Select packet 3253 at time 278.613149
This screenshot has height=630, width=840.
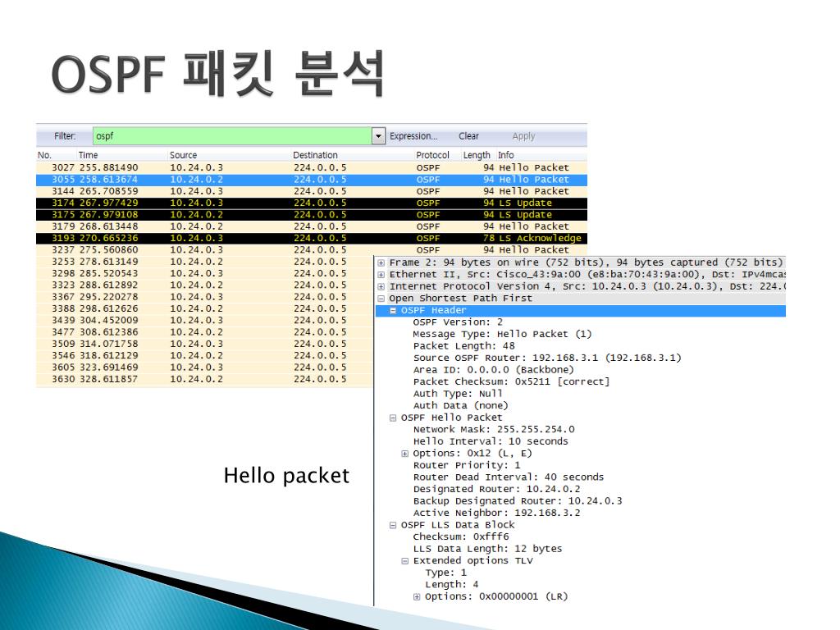204,262
